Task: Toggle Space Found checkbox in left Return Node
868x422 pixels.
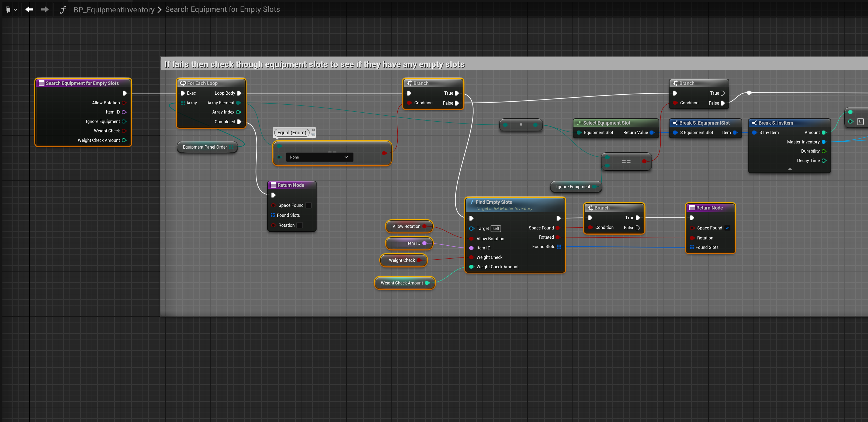Action: click(308, 205)
